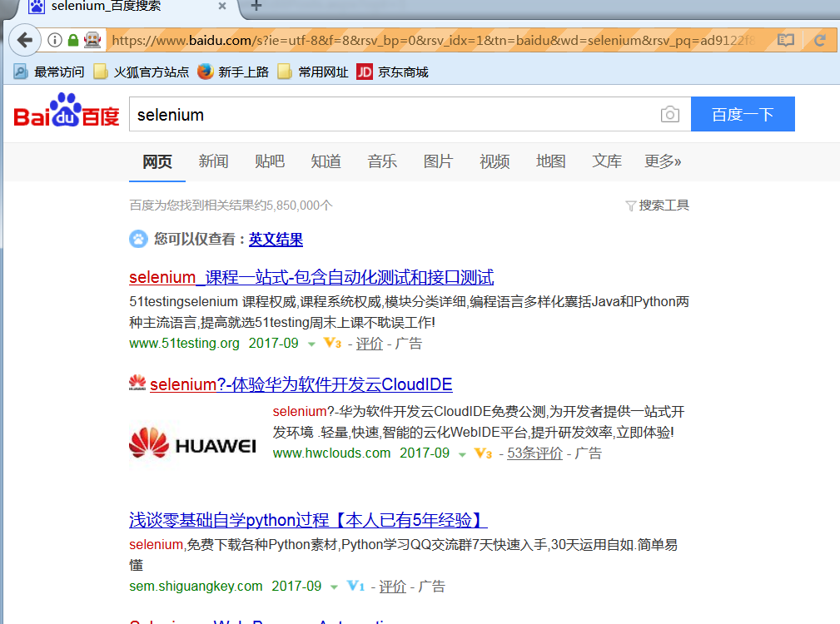
Task: Click the 英文结果 link
Action: coord(276,240)
